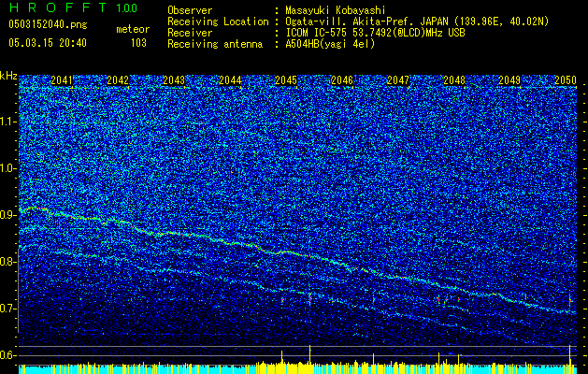Image resolution: width=588 pixels, height=374 pixels.
Task: Click the 2047 time marker
Action: (398, 80)
